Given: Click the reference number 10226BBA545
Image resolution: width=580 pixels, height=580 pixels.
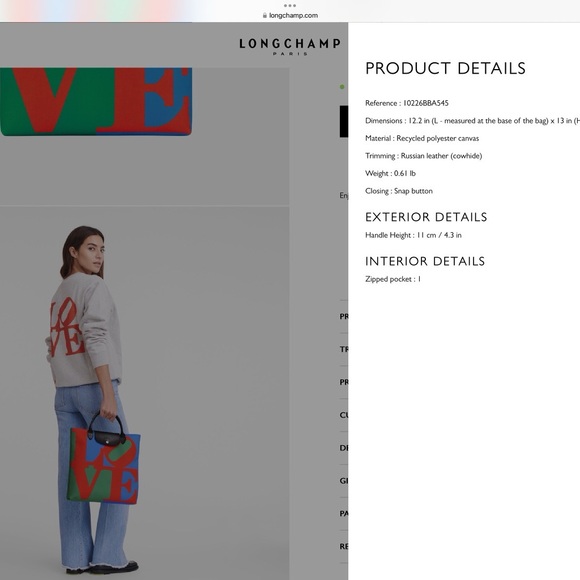Looking at the screenshot, I should coord(425,103).
